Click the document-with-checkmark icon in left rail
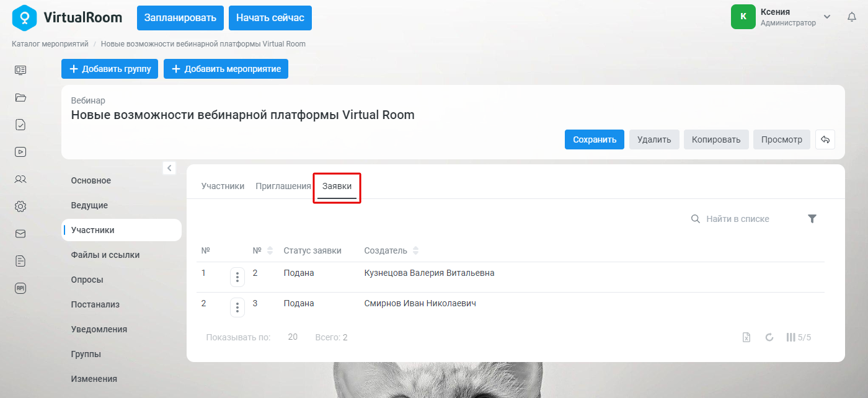Viewport: 868px width, 398px height. coord(20,125)
